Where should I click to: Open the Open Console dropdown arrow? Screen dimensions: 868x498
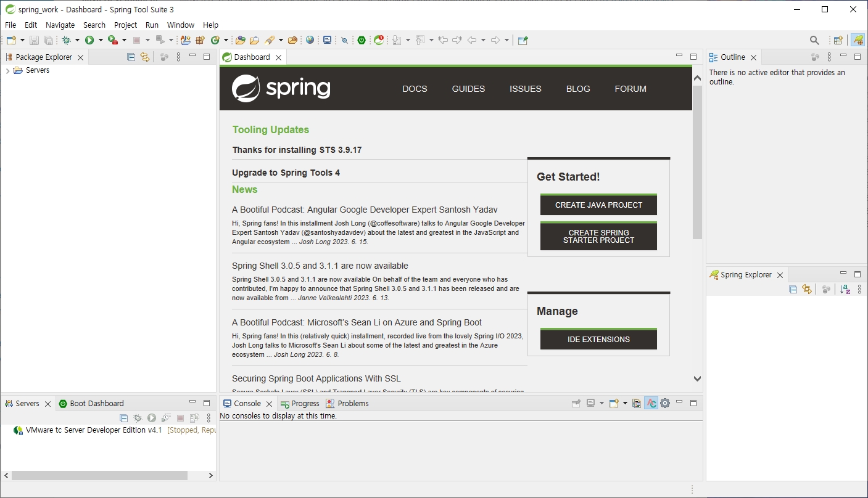click(x=625, y=403)
